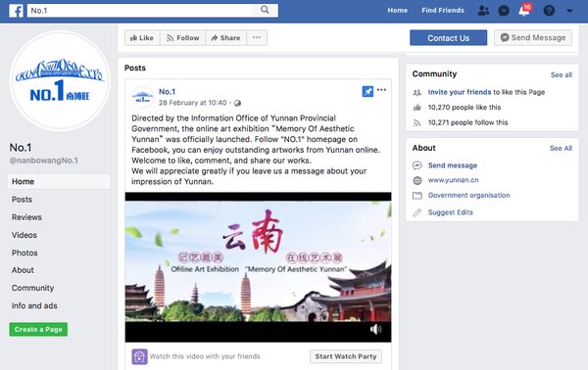Click the @nanbowangNo.1 username text

44,161
